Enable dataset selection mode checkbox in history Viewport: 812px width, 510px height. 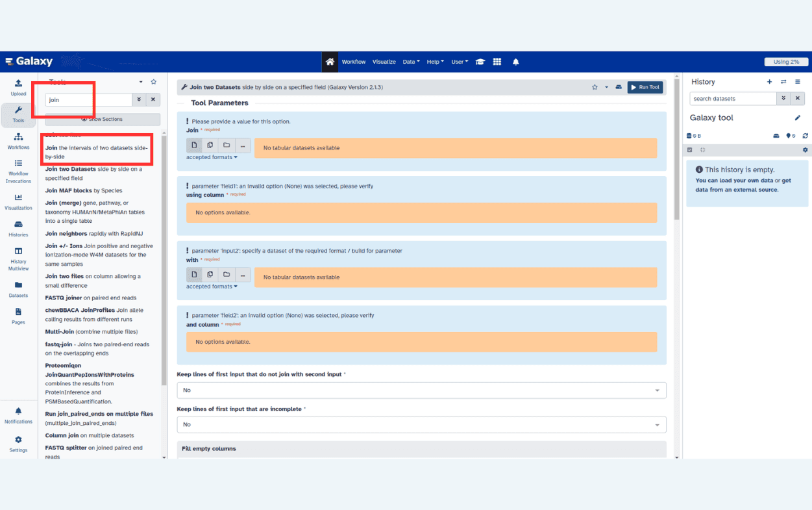tap(689, 149)
